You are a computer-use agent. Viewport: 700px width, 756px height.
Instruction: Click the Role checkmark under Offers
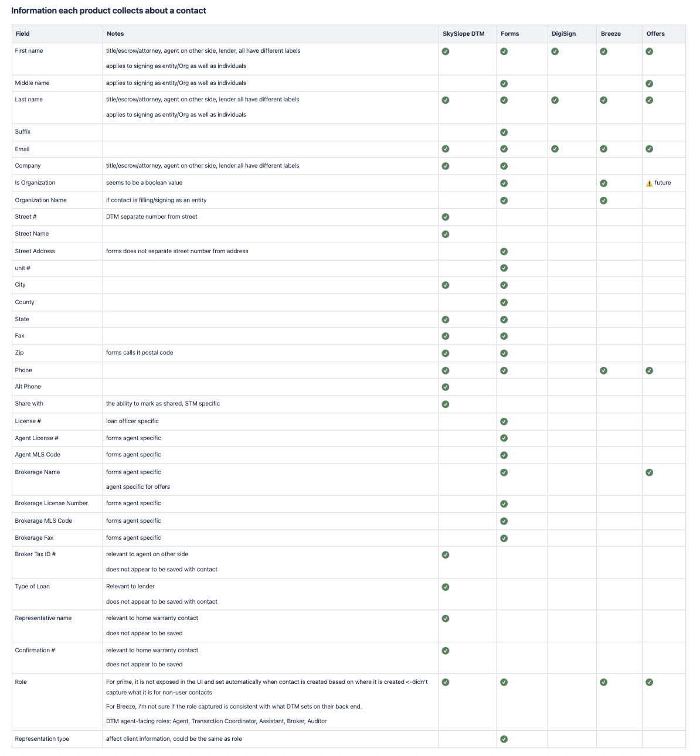coord(649,682)
